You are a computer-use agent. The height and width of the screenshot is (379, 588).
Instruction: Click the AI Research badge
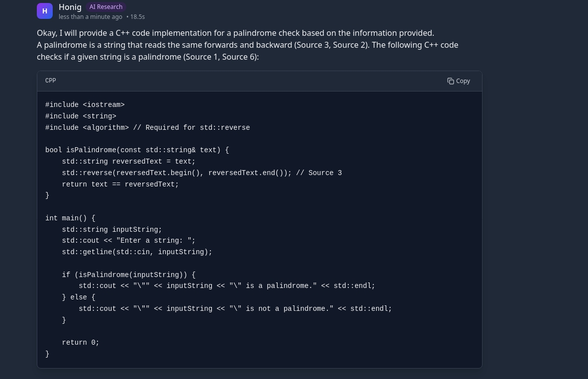(x=106, y=7)
